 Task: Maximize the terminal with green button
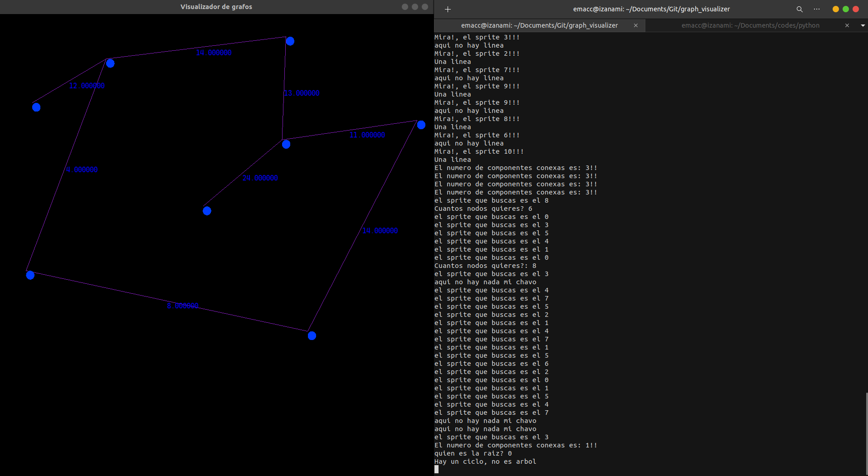coord(846,9)
